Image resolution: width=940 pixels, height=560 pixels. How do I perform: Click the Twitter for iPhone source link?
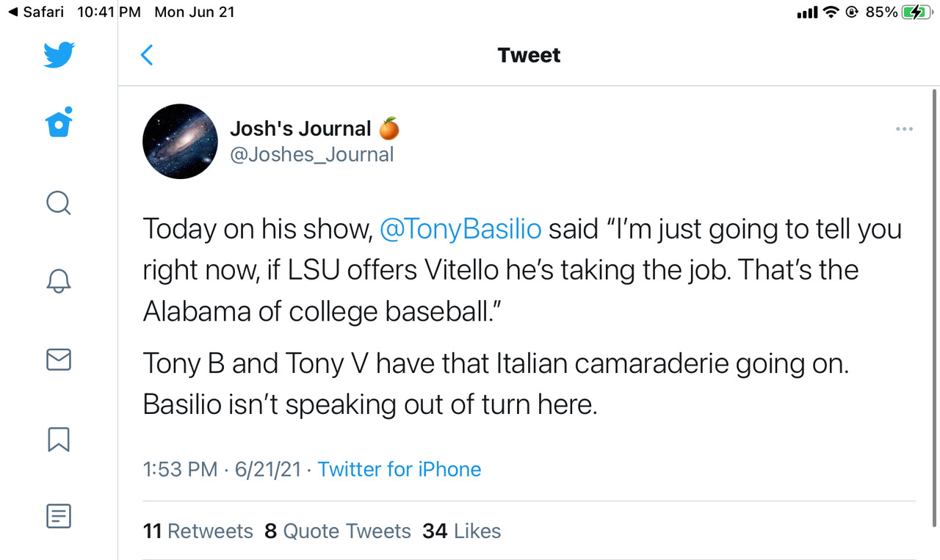coord(399,470)
